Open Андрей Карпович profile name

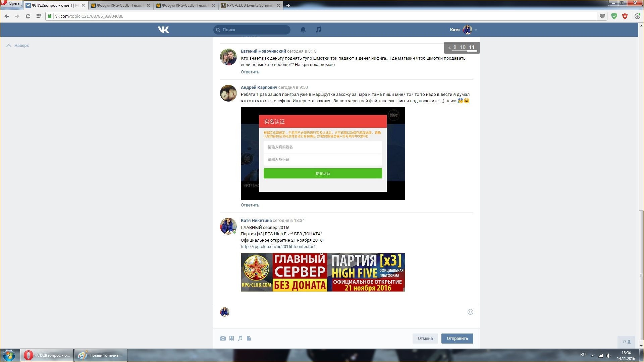point(259,87)
